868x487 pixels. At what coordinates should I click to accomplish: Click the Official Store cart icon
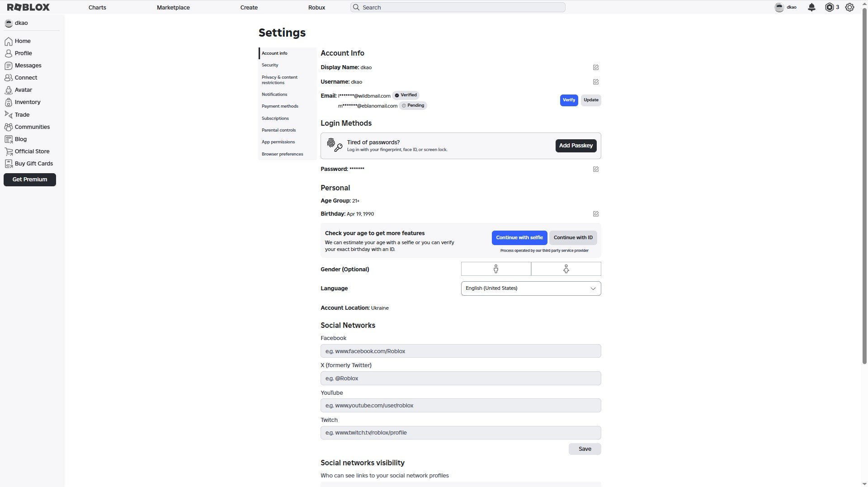(x=9, y=151)
